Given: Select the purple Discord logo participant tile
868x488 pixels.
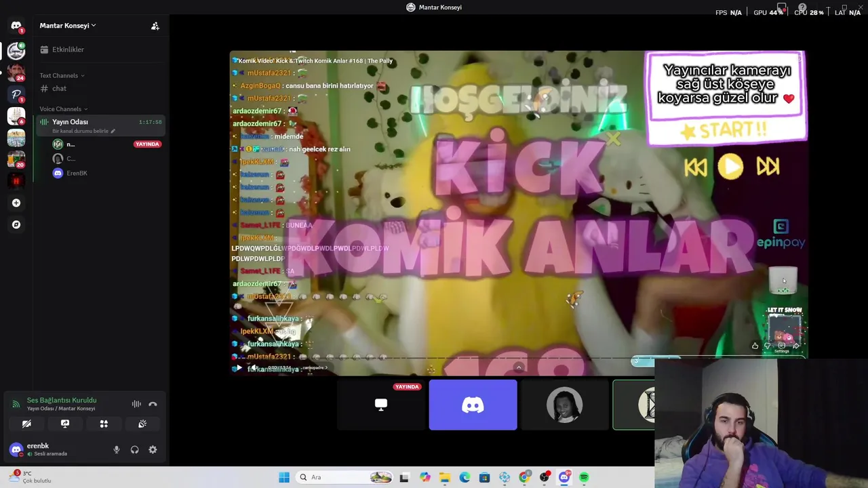Looking at the screenshot, I should [473, 405].
